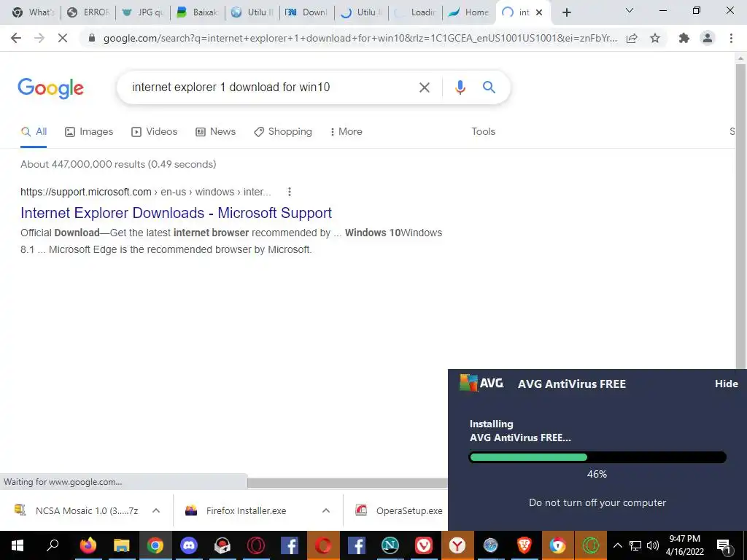Image resolution: width=747 pixels, height=560 pixels.
Task: Select the News search tab
Action: click(x=216, y=132)
